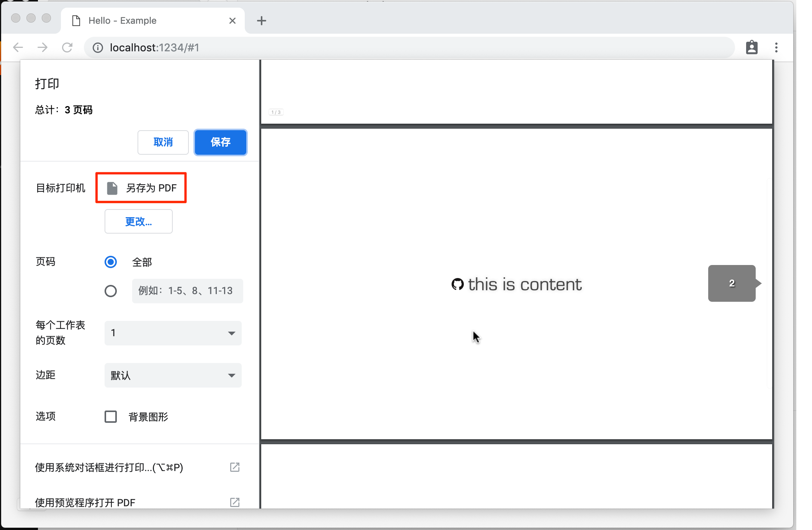
Task: Click the page range input field
Action: [187, 291]
